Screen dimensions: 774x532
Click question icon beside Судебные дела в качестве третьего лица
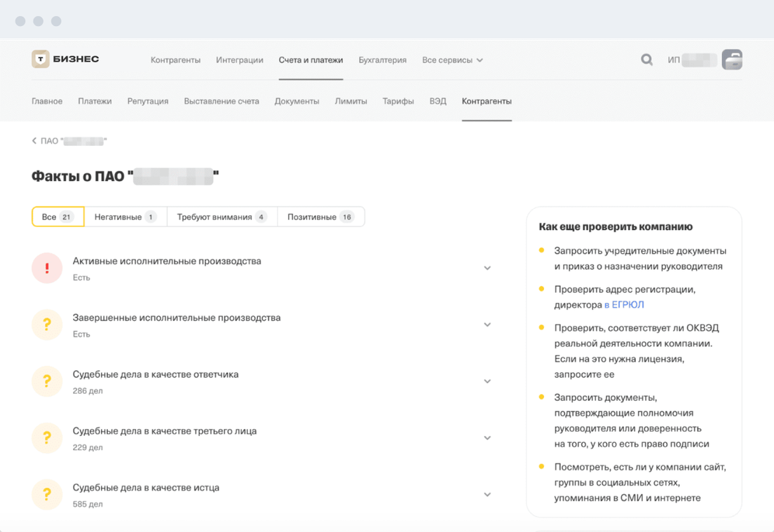coord(47,438)
